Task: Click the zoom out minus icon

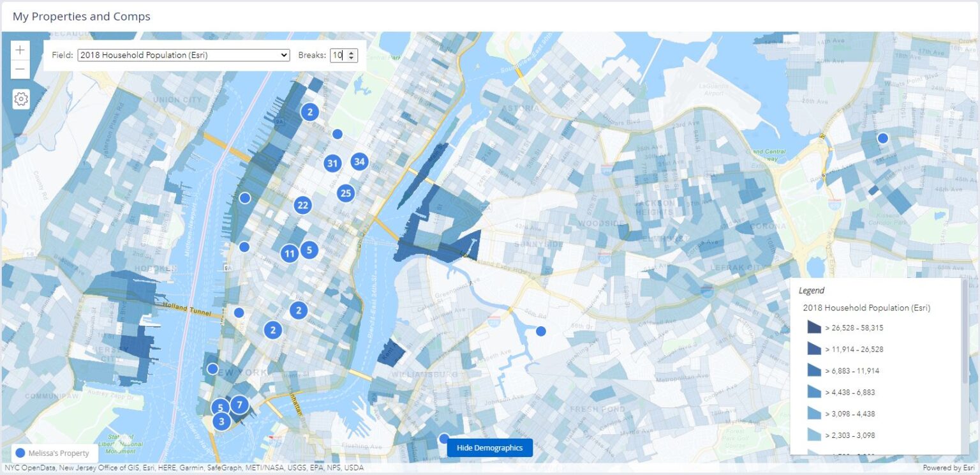Action: (20, 68)
